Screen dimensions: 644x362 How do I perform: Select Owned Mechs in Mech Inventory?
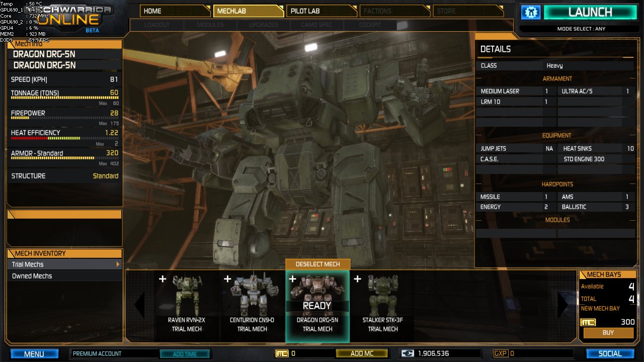click(64, 276)
